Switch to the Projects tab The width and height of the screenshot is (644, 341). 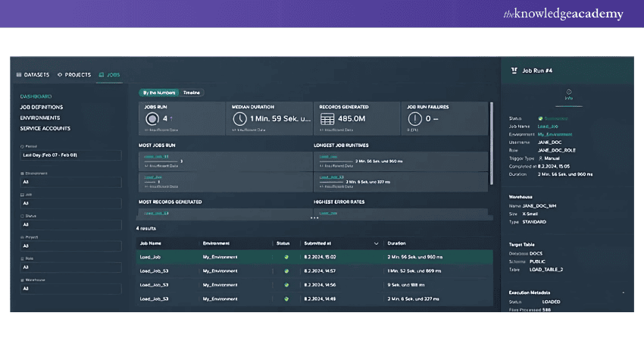pos(74,75)
